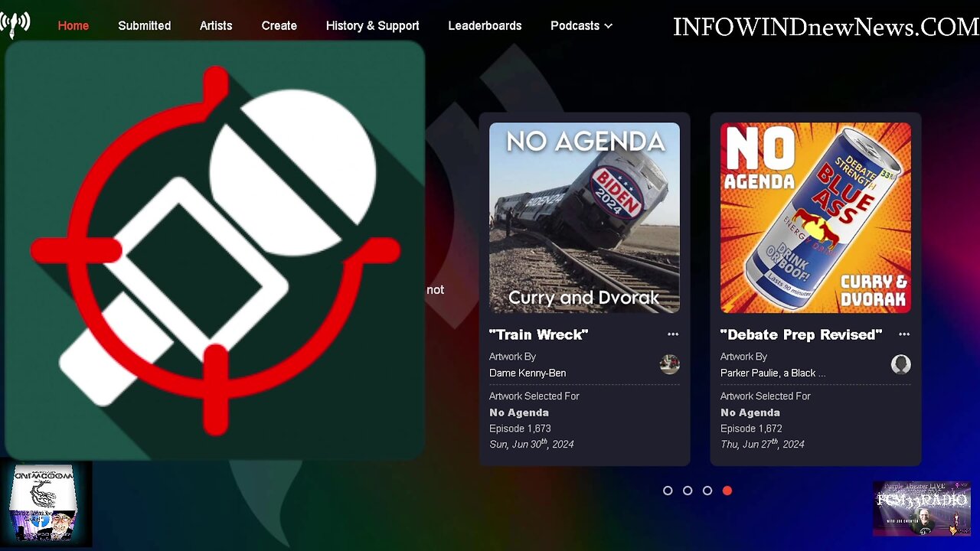The width and height of the screenshot is (980, 551).
Task: Select the second carousel page dot
Action: coord(688,491)
